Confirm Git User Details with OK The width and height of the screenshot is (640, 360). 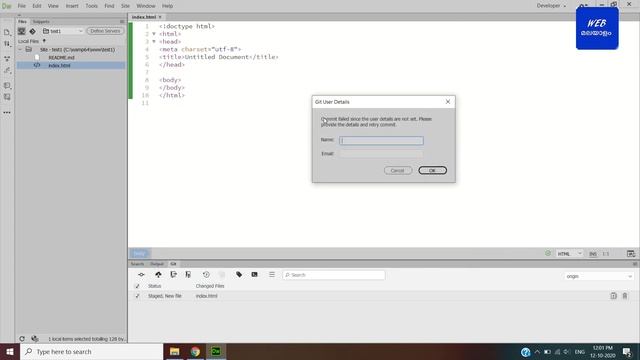click(432, 170)
